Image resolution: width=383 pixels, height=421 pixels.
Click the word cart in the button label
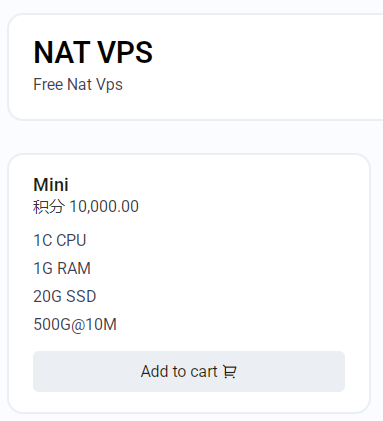pyautogui.click(x=204, y=371)
